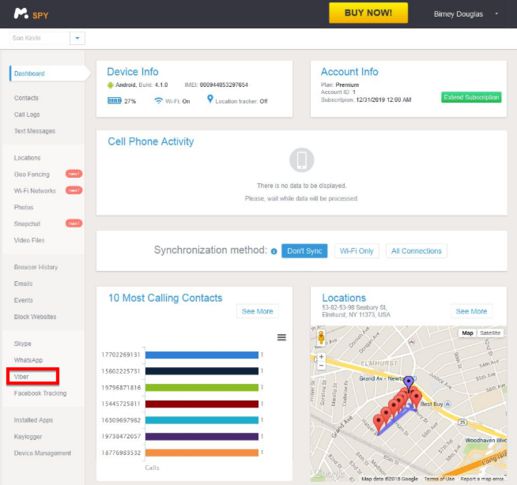517x485 pixels.
Task: Open Locations in the sidebar
Action: (x=27, y=158)
